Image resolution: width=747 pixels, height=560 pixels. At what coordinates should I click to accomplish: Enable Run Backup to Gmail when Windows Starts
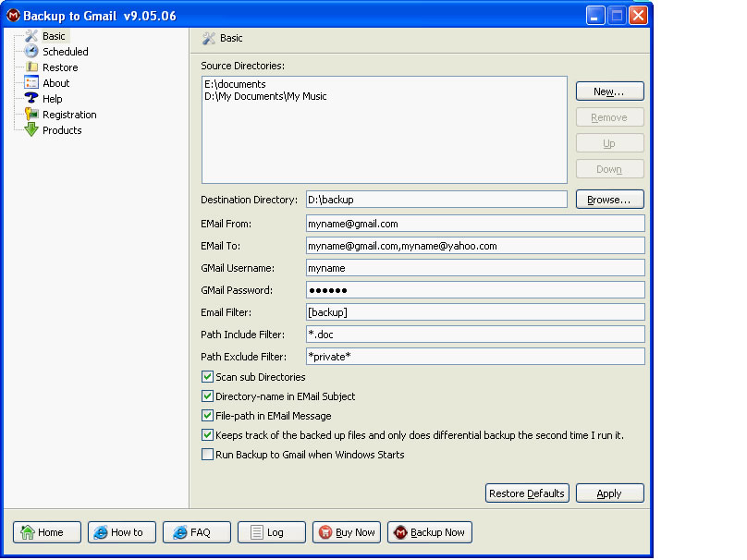click(207, 455)
